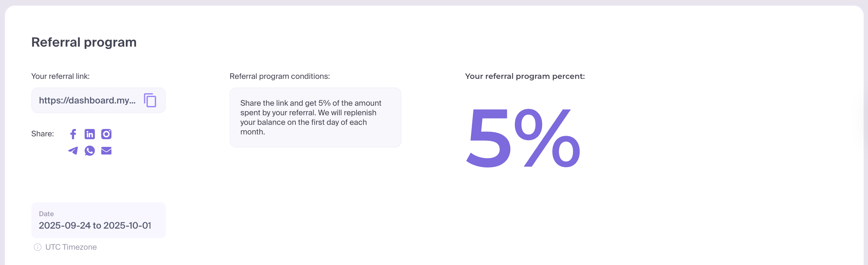Share the referral link via WhatsApp
868x265 pixels.
pos(90,150)
